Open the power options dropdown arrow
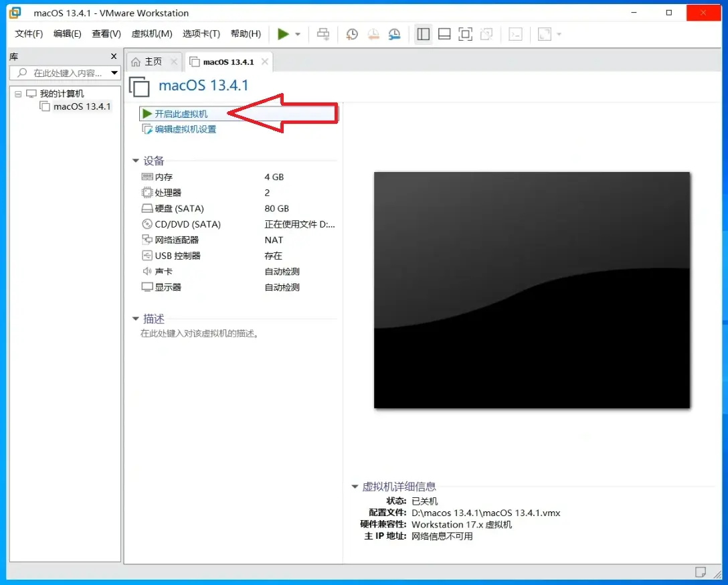The image size is (728, 585). pos(298,34)
